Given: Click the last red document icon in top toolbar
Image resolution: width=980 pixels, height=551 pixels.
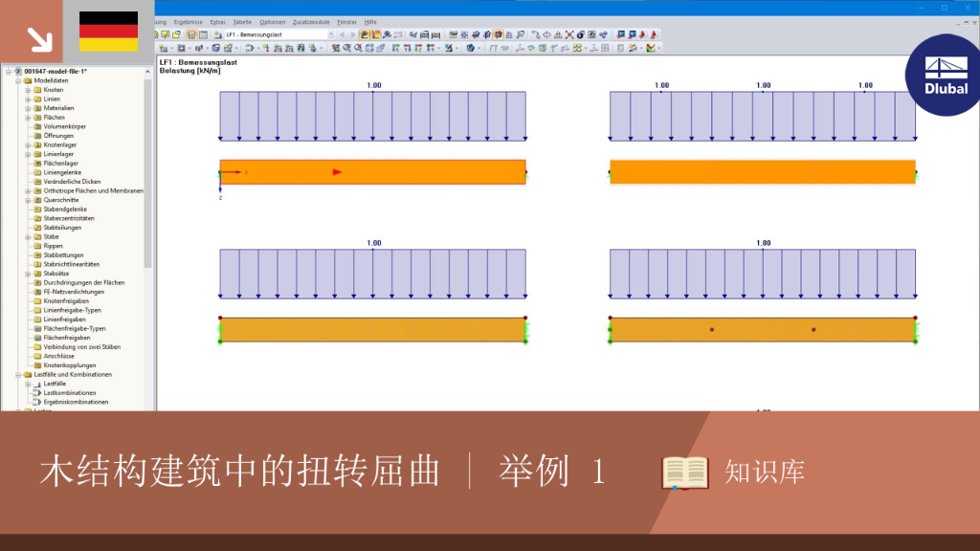Looking at the screenshot, I should pos(654,35).
